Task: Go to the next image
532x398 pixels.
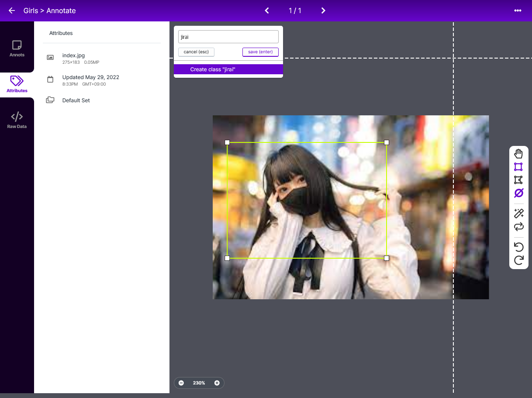Action: (x=323, y=10)
